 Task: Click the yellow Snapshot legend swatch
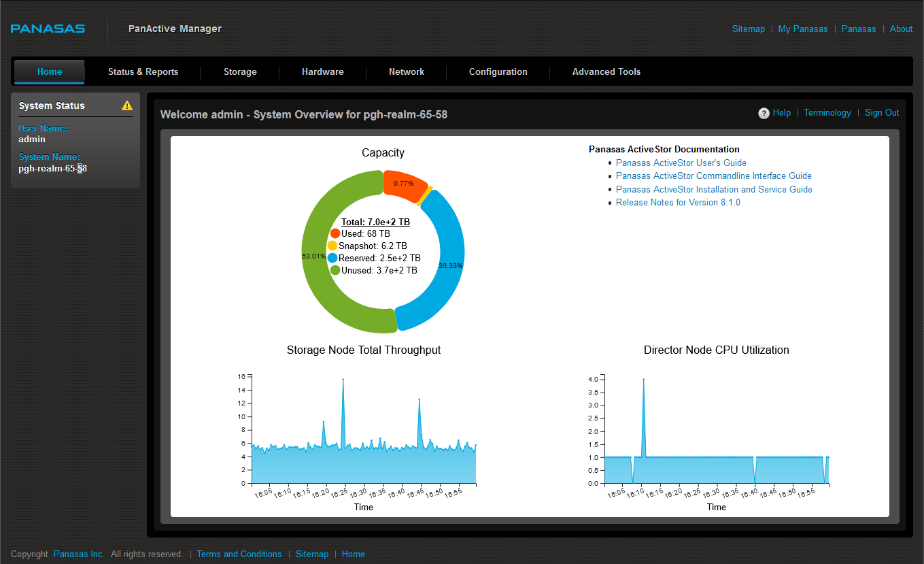[x=332, y=246]
